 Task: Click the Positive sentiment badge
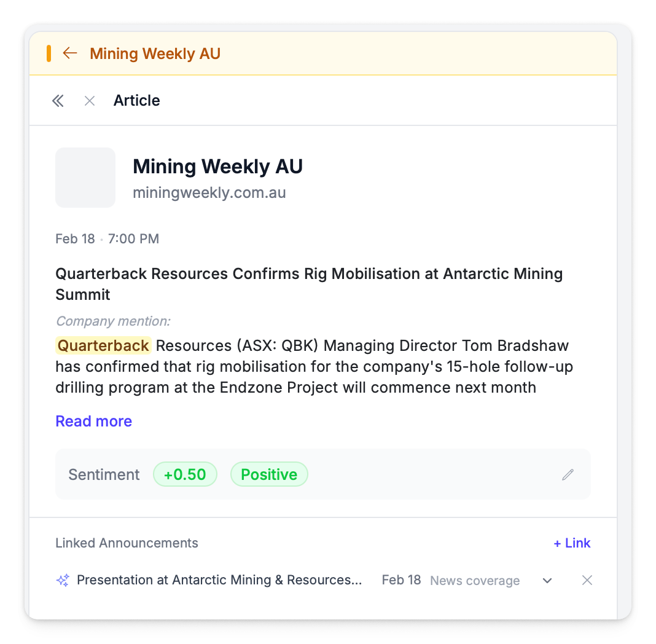[269, 474]
